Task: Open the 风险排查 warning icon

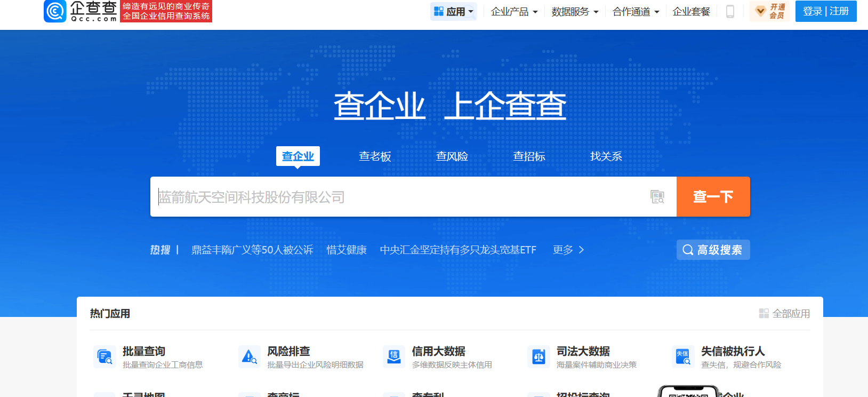Action: pos(249,357)
